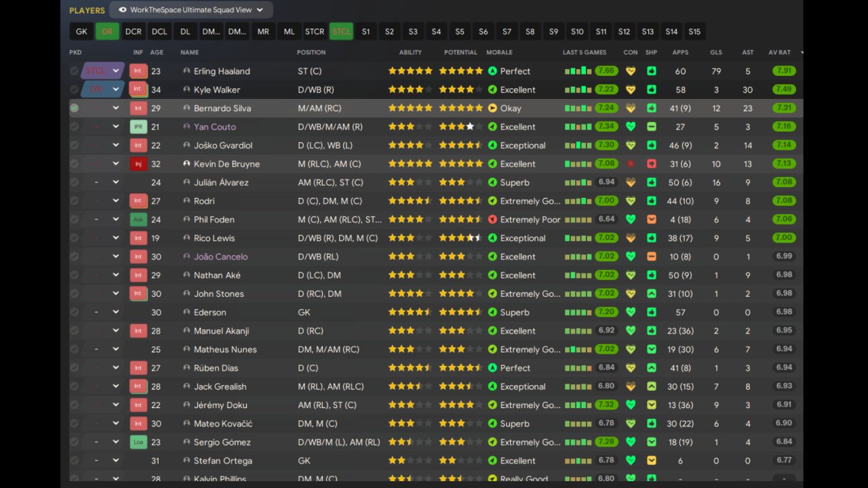868x488 pixels.
Task: Click Mateo Kovačić's sharpness icon
Action: (652, 424)
